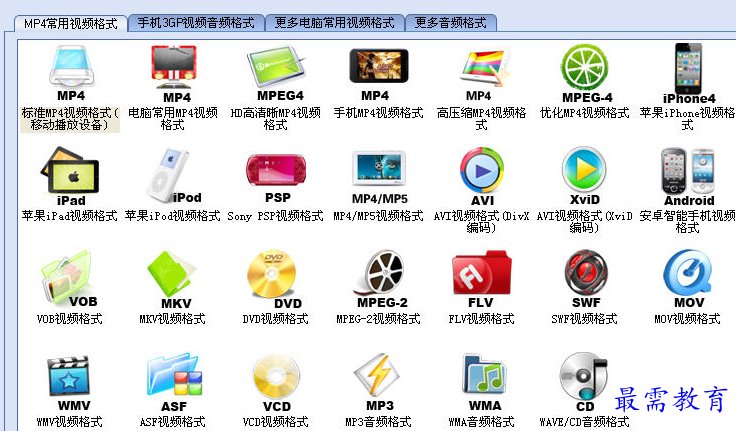The image size is (736, 431).
Task: Click the MP4/MP5视频格式 label
Action: [x=378, y=216]
